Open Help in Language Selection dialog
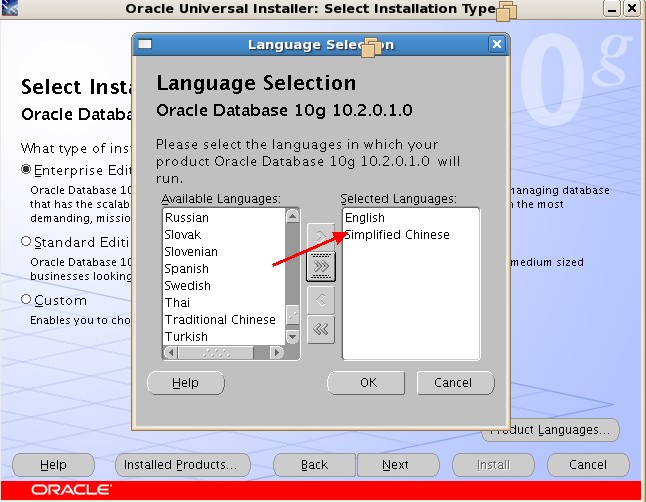646x502 pixels. point(186,383)
